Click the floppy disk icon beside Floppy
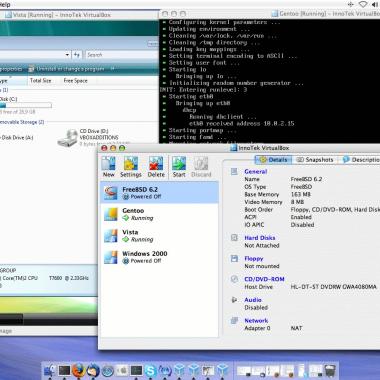 point(234,258)
